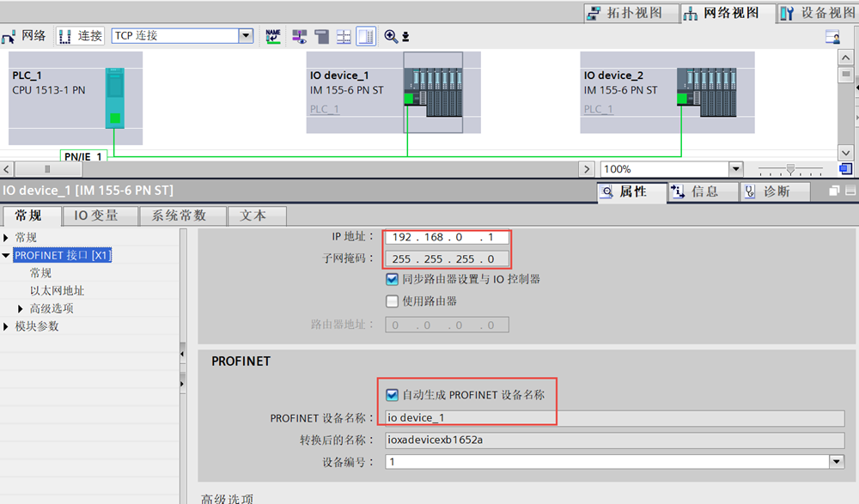Image resolution: width=859 pixels, height=504 pixels.
Task: Select the PLC_1 CPU module icon
Action: 114,98
